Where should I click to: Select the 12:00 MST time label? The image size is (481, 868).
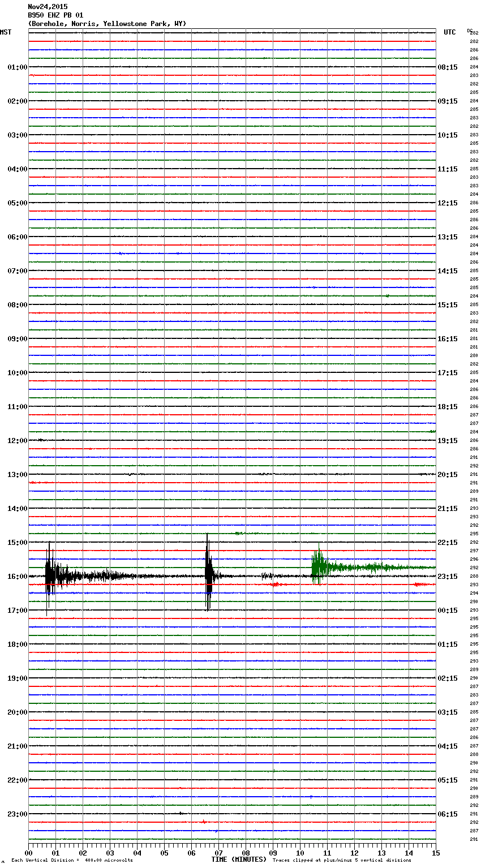tap(18, 441)
